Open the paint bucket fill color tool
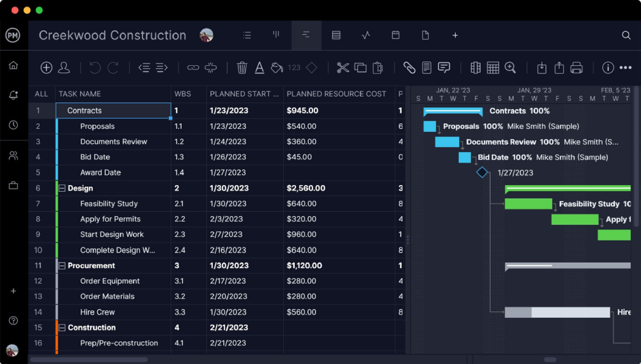The width and height of the screenshot is (641, 364). (276, 67)
